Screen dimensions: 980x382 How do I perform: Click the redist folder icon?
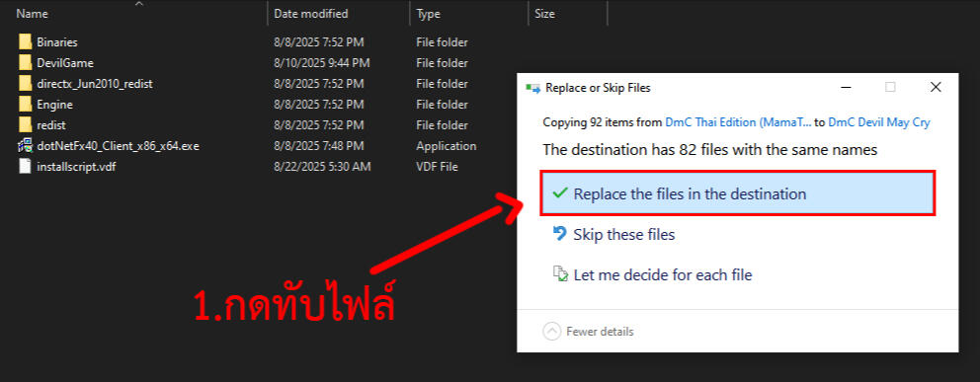(25, 124)
